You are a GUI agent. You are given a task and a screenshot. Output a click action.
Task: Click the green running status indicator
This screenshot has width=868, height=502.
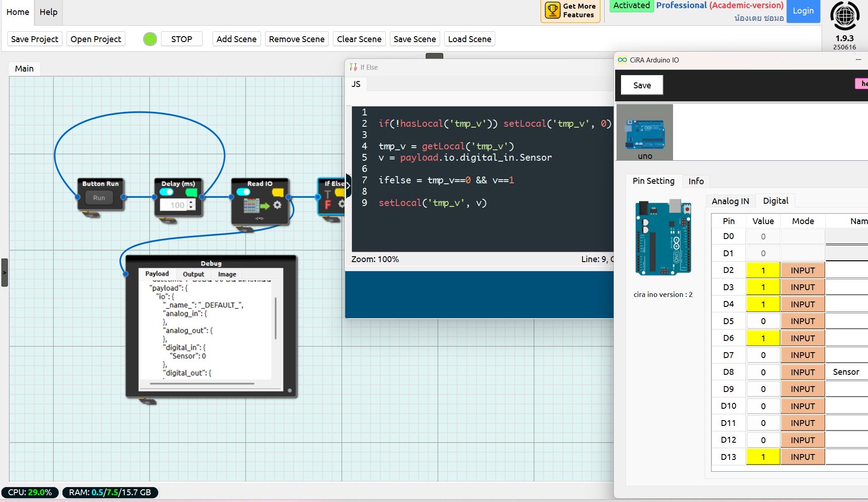pyautogui.click(x=150, y=39)
